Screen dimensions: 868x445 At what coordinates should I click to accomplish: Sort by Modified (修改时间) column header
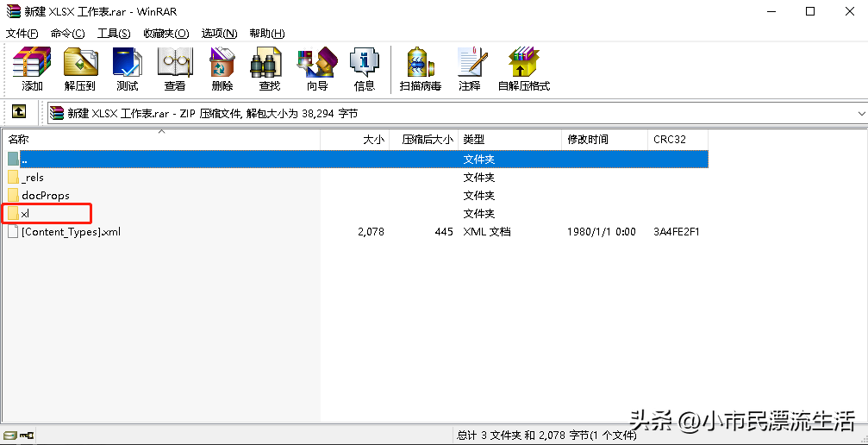click(x=604, y=140)
